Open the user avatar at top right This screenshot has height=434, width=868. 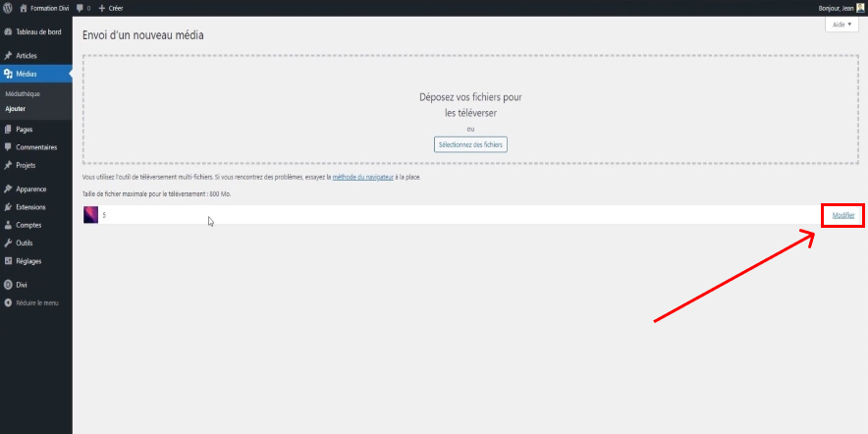tap(860, 8)
